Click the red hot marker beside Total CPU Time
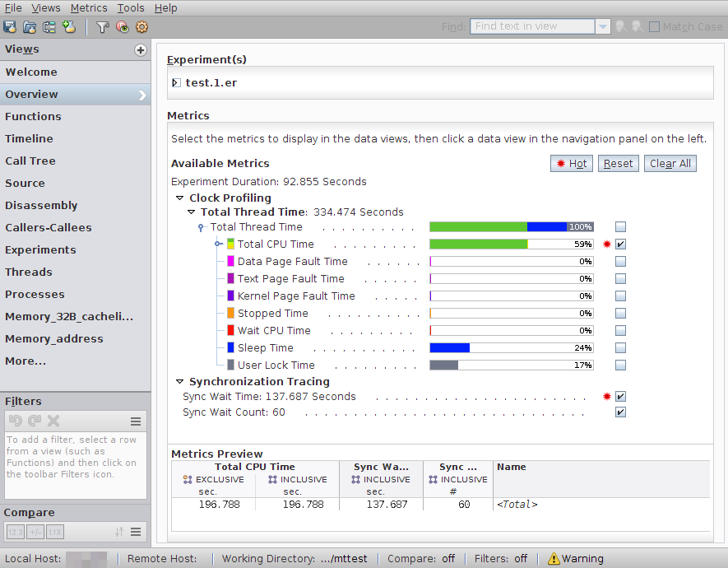The height and width of the screenshot is (568, 728). [607, 244]
